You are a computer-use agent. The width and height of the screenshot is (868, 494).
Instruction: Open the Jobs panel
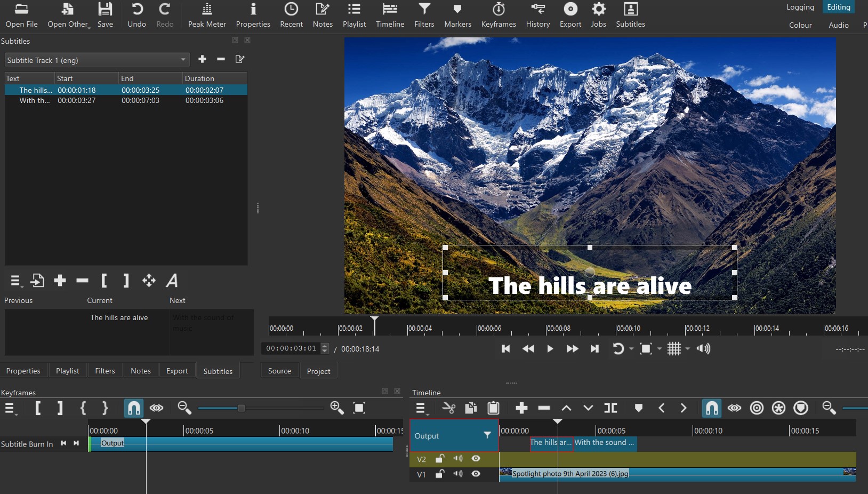[599, 15]
